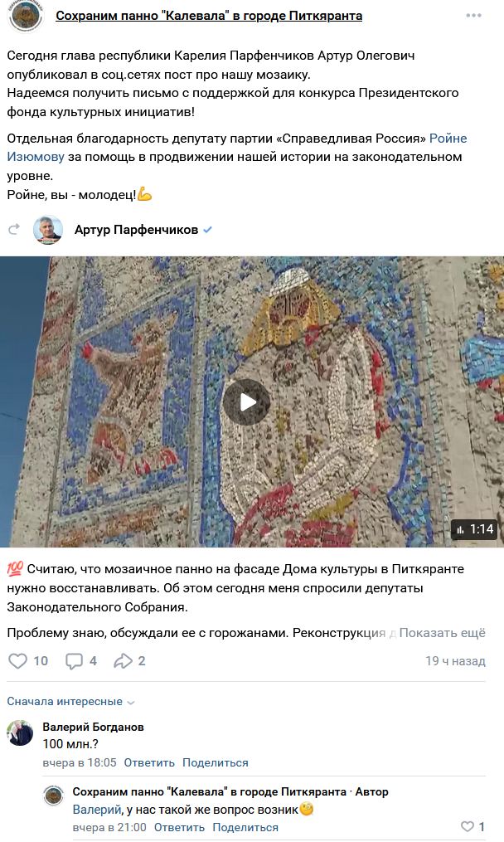Click the verified checkmark next to Артур Парфенчиков
This screenshot has width=504, height=842.
point(208,230)
